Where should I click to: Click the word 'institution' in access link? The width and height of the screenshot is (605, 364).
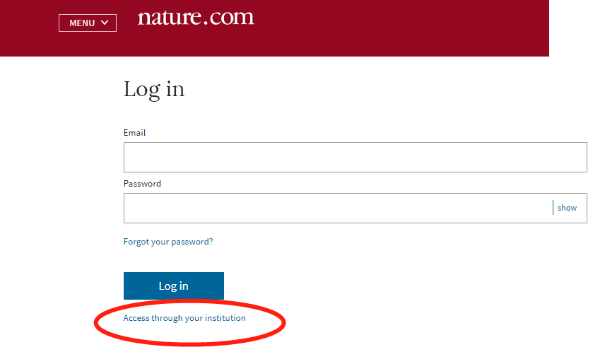225,318
